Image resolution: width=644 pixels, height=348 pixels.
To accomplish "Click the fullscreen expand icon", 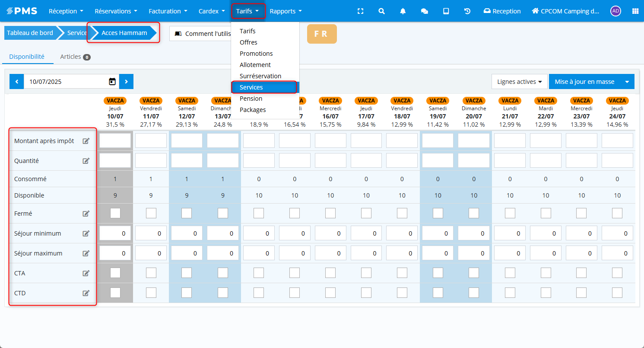I will coord(360,11).
